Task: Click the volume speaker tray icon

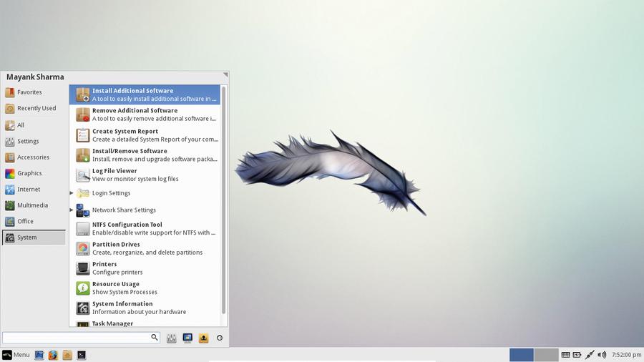Action: pos(602,355)
